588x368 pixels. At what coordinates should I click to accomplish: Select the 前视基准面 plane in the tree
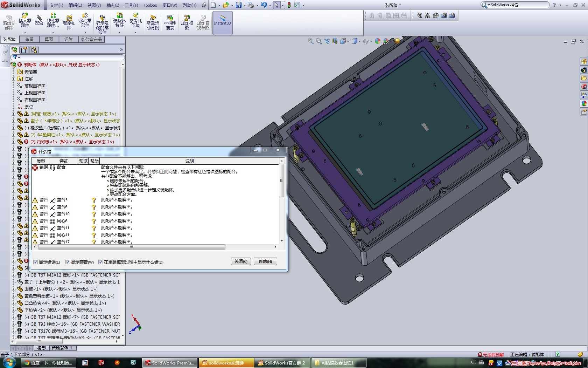[x=35, y=86]
